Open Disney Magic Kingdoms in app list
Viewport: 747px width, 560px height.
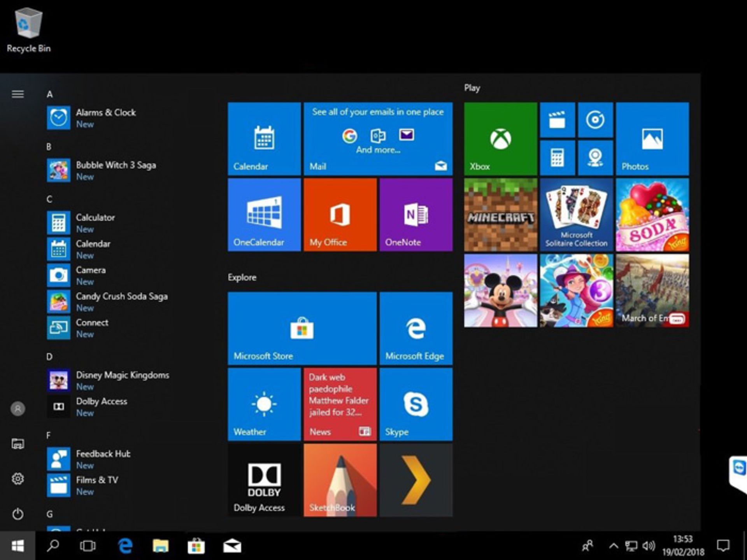click(128, 380)
